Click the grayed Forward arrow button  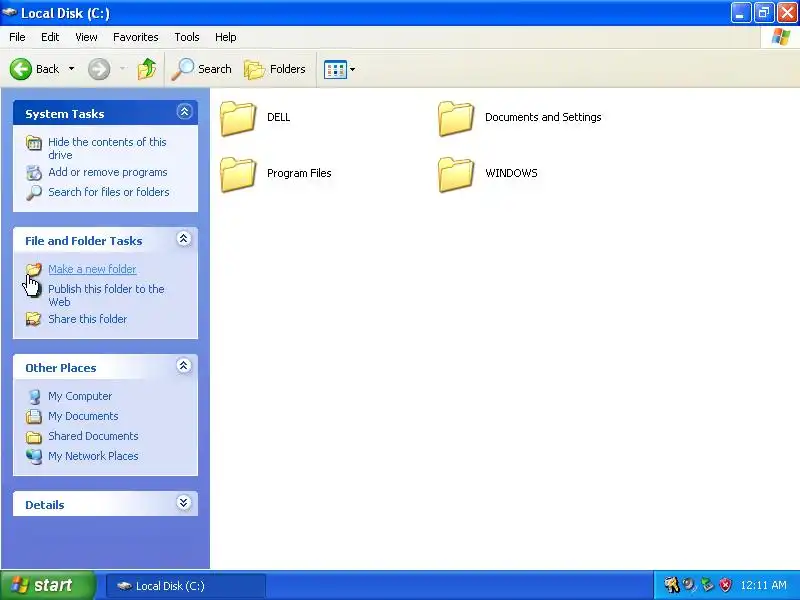(x=99, y=69)
